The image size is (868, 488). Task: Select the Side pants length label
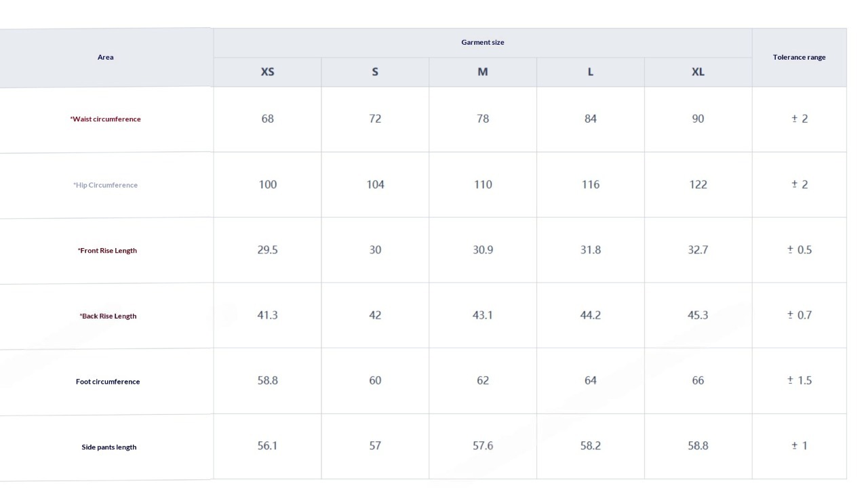tap(108, 447)
